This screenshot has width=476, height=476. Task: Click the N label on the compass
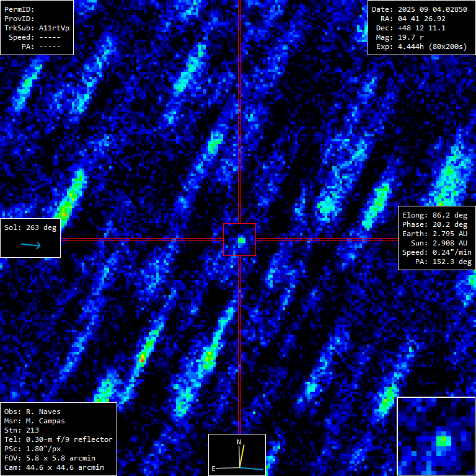pyautogui.click(x=239, y=441)
